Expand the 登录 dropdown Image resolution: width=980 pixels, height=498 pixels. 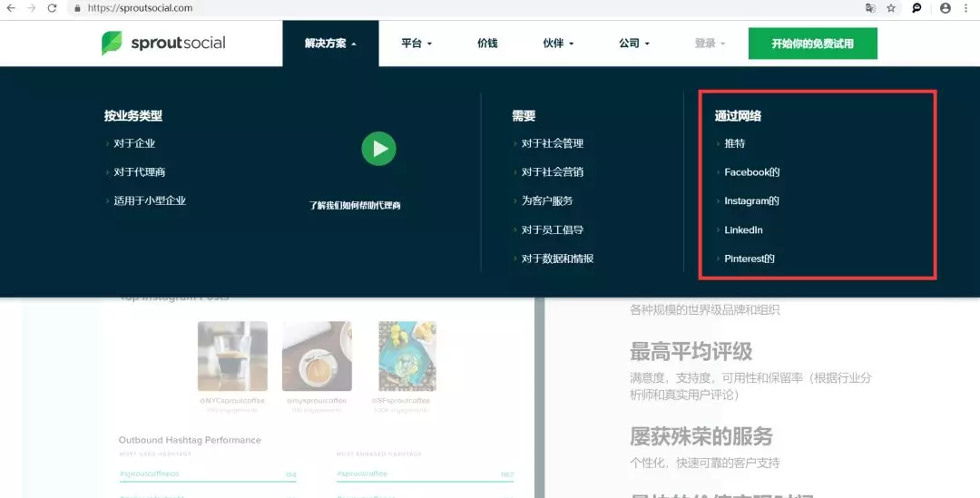click(x=710, y=44)
